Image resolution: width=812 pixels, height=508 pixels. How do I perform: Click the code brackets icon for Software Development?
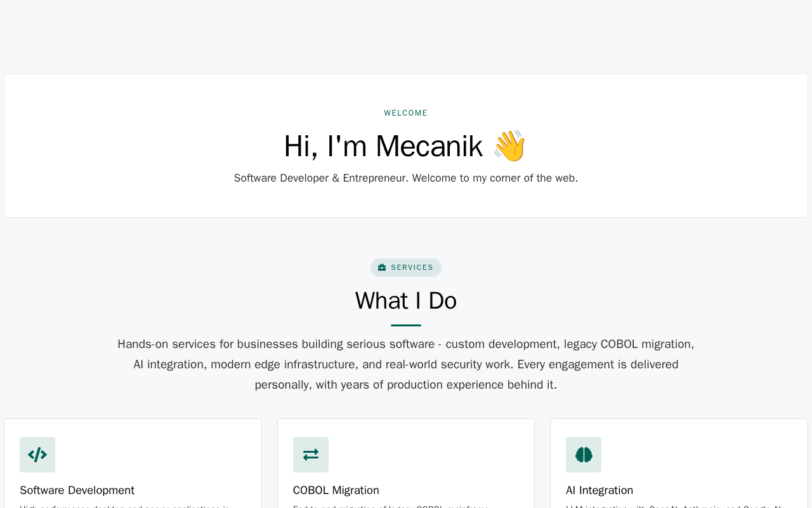37,455
